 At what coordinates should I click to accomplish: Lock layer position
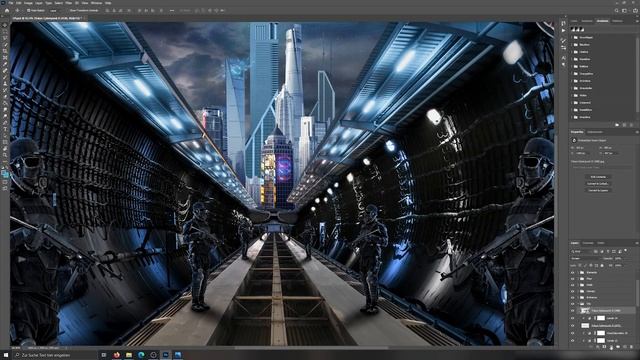point(591,265)
